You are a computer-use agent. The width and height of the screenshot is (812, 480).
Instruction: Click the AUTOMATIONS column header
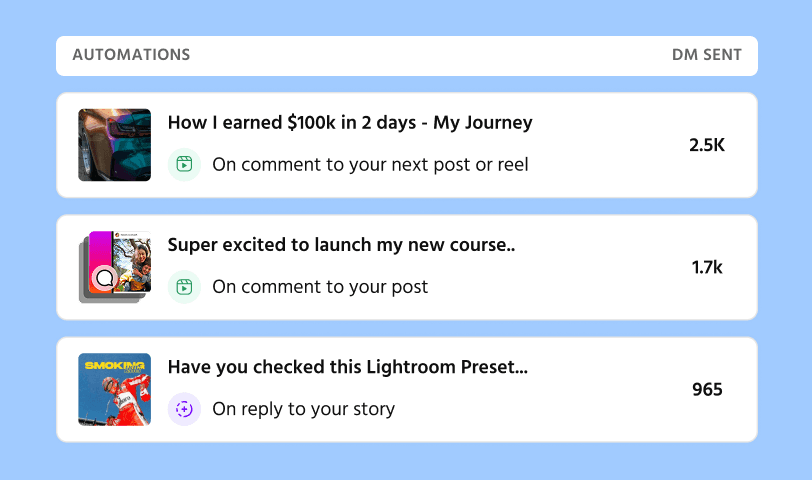click(x=131, y=55)
